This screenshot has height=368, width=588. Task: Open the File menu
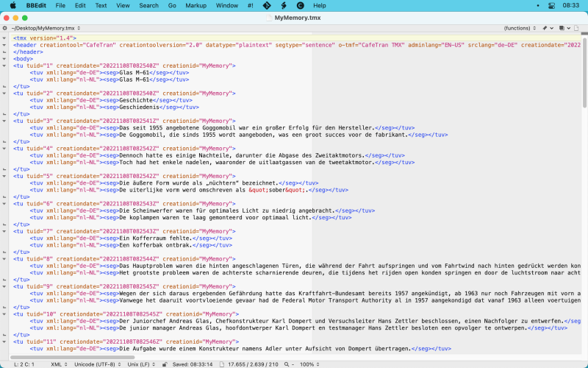[x=60, y=5]
